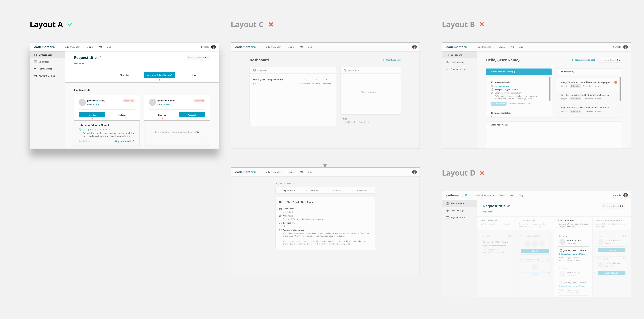Click the Reschedule link in Layout A interview card
644x319 pixels.
84,141
